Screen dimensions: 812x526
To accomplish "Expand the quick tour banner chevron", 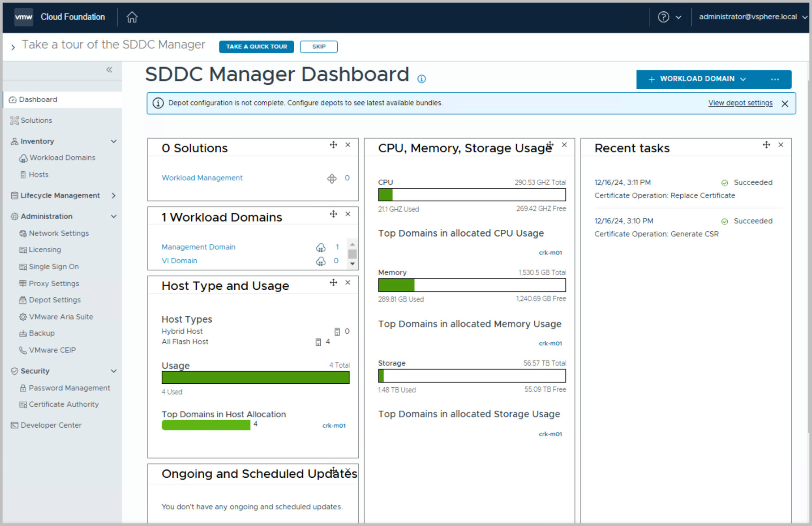I will pos(13,47).
